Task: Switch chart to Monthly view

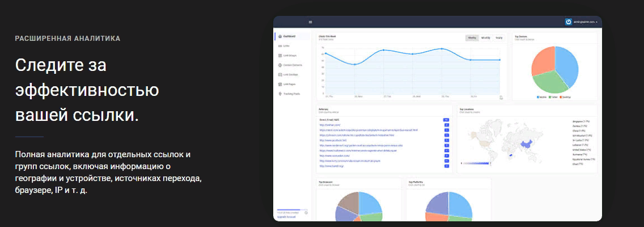Action: point(486,38)
